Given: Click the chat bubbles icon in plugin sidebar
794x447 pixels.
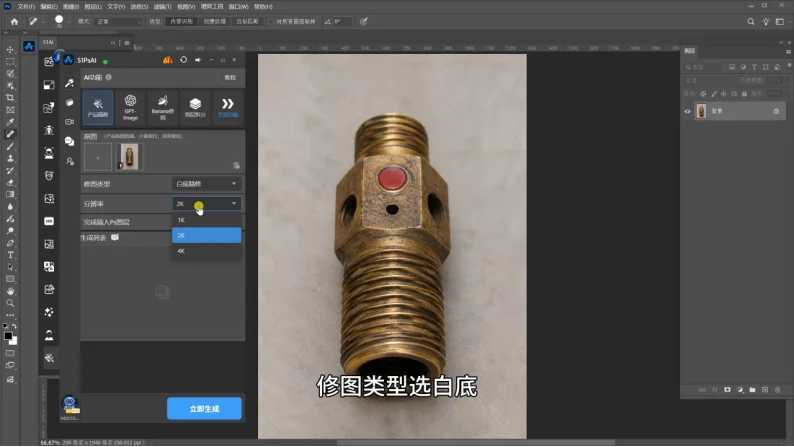Looking at the screenshot, I should pos(69,141).
